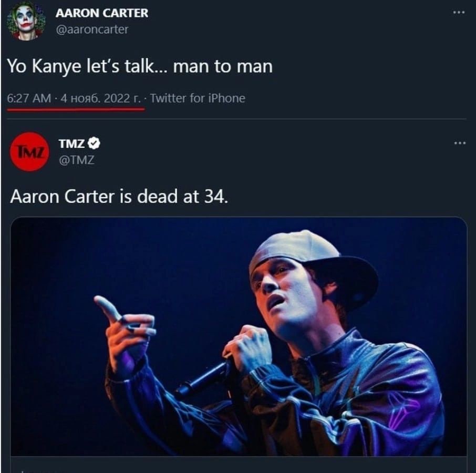This screenshot has width=476, height=473.
Task: Open the TMZ display name
Action: click(70, 143)
